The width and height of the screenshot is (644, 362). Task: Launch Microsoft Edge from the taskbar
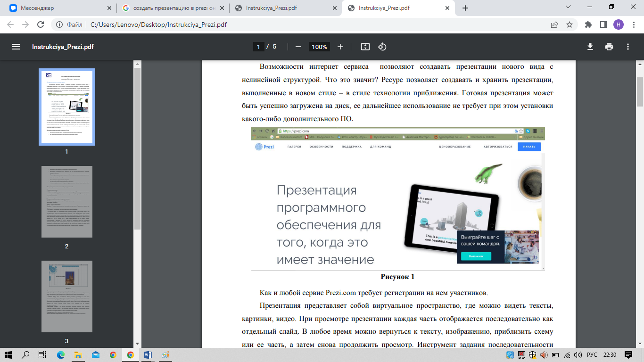(61, 355)
